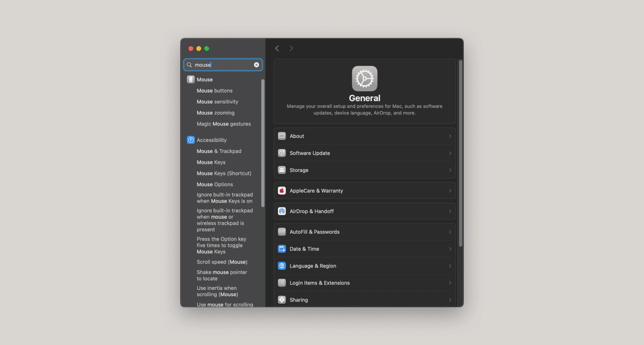Open AutoFill & Passwords via its chevron
Screen dimensions: 644x345
(450, 232)
